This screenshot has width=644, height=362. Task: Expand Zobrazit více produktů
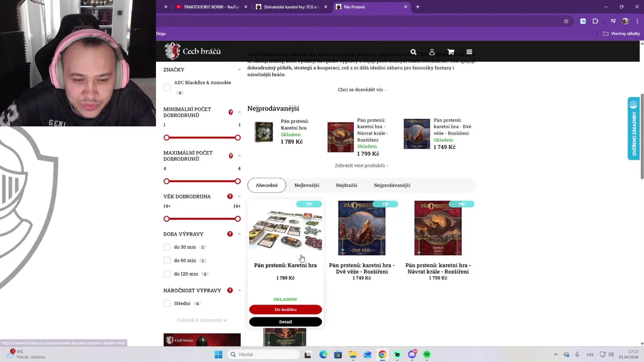click(x=362, y=165)
